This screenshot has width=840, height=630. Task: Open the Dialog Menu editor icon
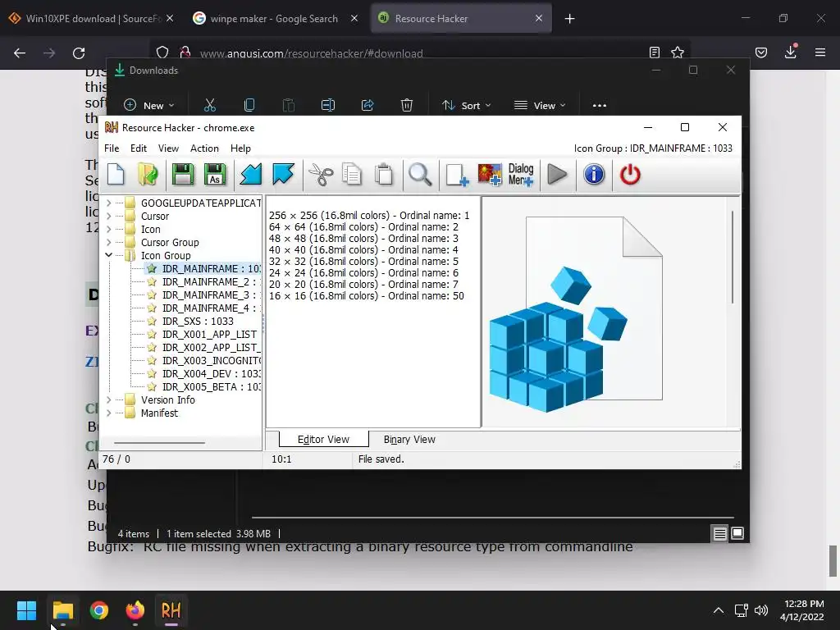pos(521,175)
